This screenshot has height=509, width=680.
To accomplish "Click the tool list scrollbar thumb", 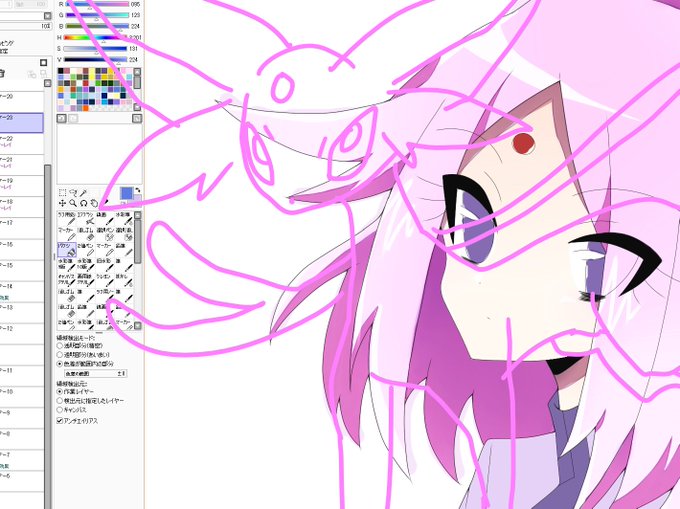I will click(x=137, y=242).
